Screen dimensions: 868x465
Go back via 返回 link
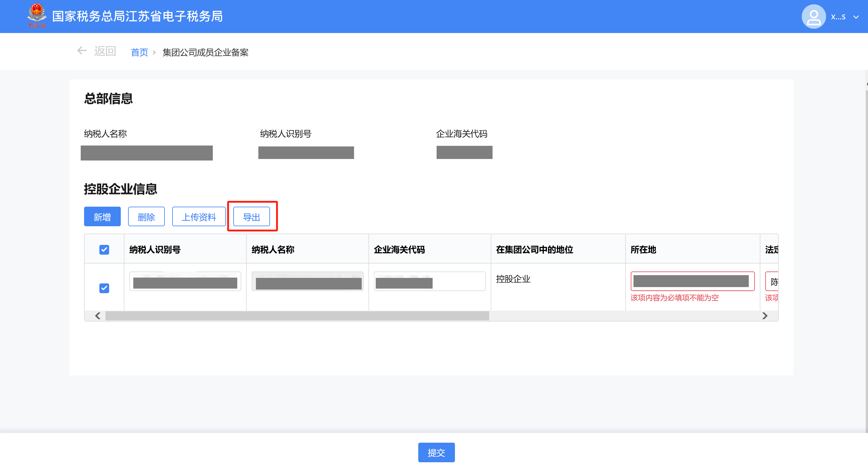pos(105,51)
